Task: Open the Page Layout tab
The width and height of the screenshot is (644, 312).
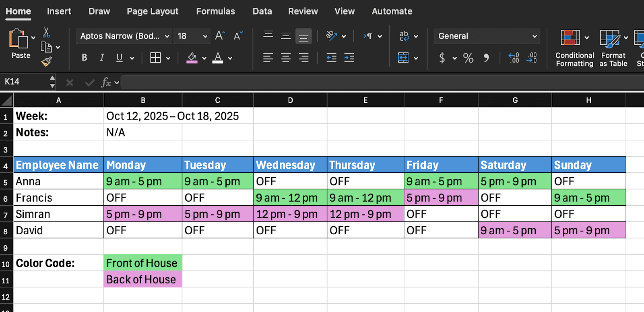Action: point(153,11)
